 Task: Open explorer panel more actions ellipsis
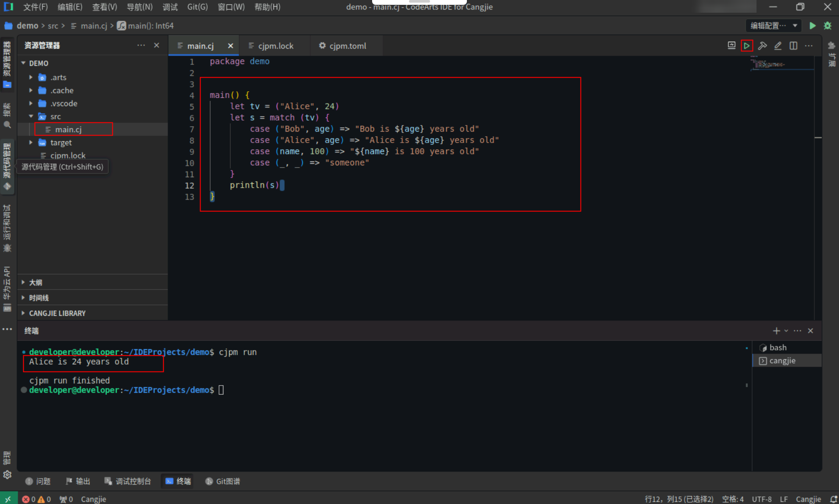click(141, 45)
